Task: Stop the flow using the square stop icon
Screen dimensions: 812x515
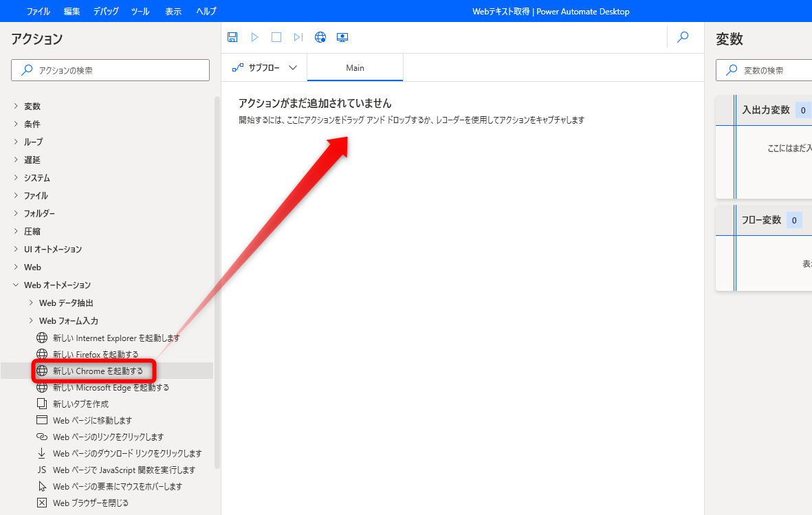Action: click(276, 37)
